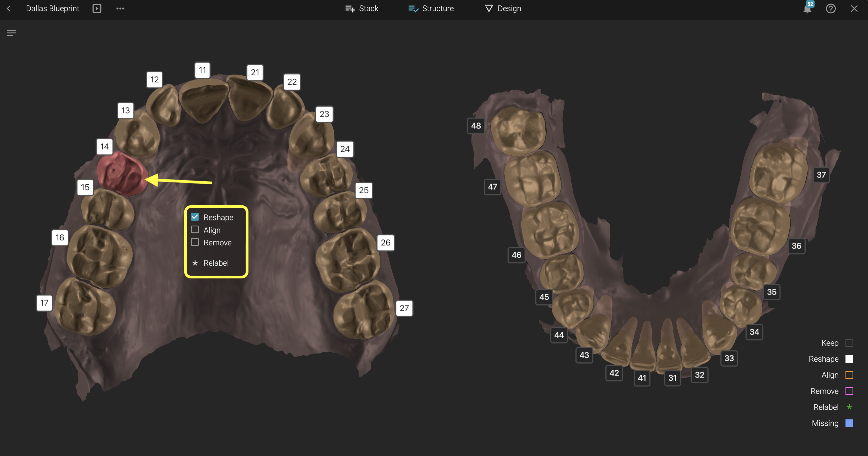Click the Relabel asterisk in the popup
This screenshot has width=868, height=456.
pos(195,263)
